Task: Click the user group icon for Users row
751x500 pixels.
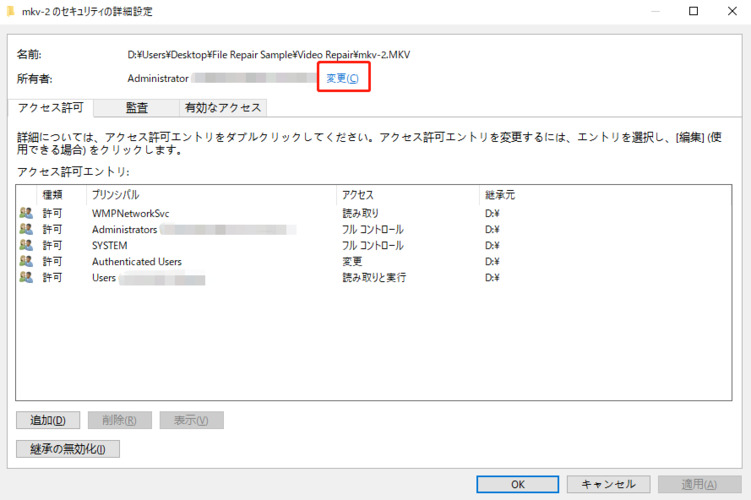Action: (26, 277)
